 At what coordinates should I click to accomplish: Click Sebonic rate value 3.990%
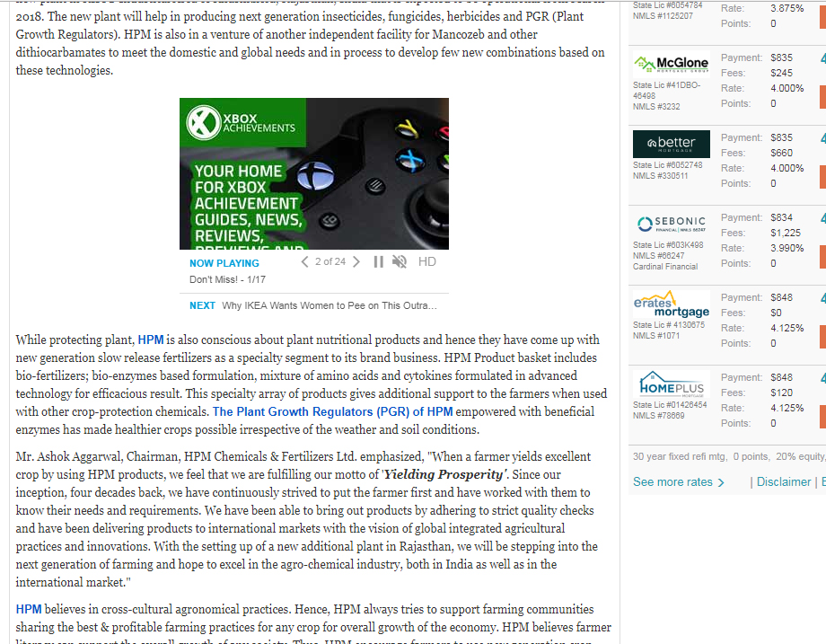(787, 248)
